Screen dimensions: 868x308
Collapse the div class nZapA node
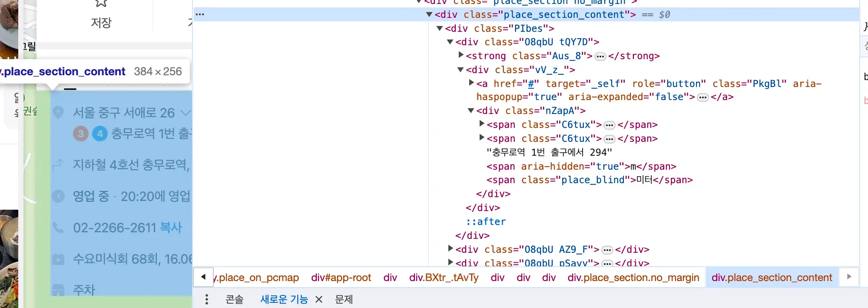click(471, 110)
